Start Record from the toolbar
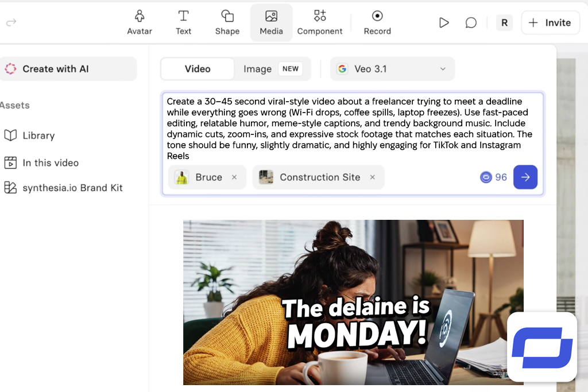This screenshot has height=392, width=588. tap(377, 22)
